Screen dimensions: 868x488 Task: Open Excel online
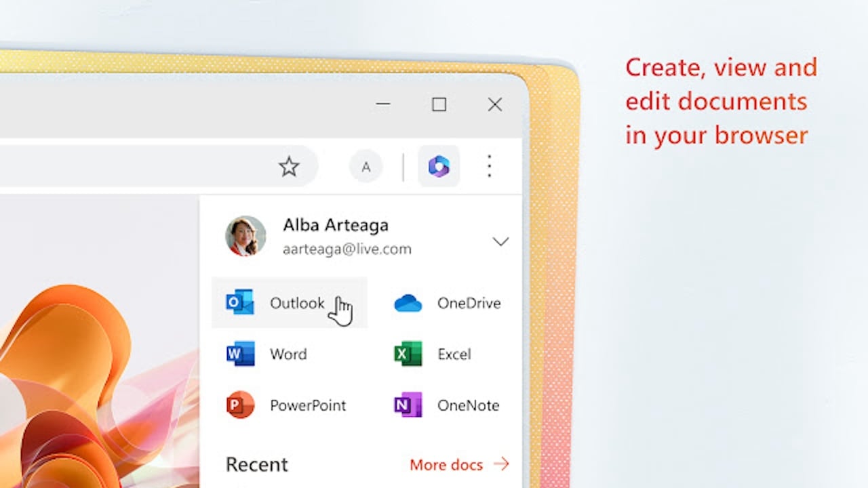(454, 354)
